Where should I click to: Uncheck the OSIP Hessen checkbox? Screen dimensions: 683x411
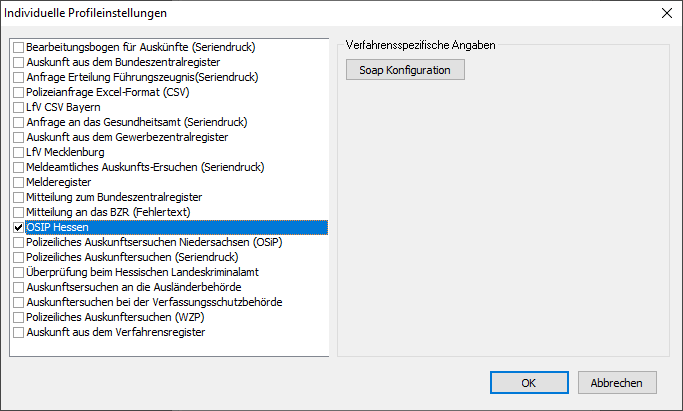tap(19, 227)
